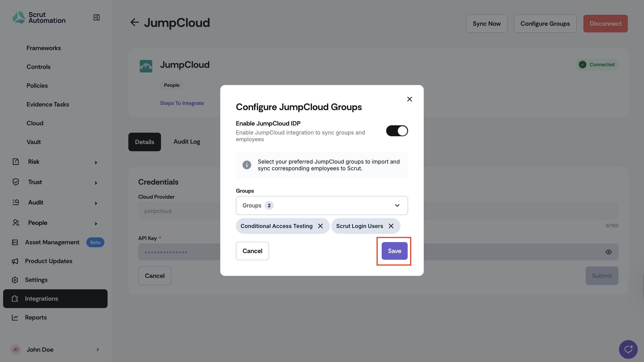Click the JumpCloud integration logo

(x=146, y=66)
